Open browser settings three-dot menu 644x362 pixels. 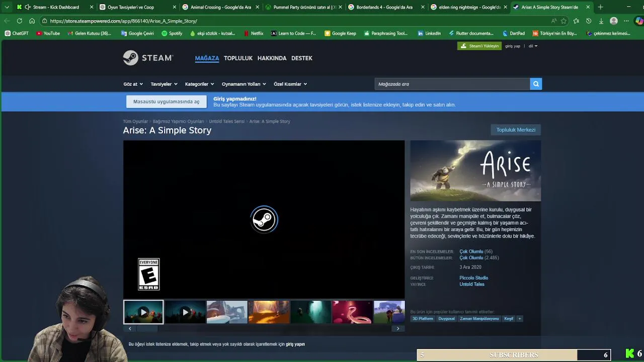626,21
